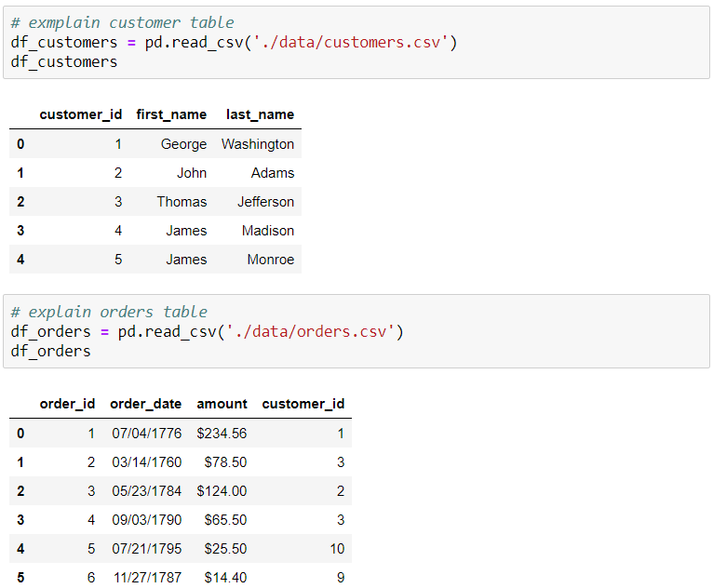Click the '$14.40' amount cell
The height and width of the screenshot is (588, 713).
click(225, 578)
